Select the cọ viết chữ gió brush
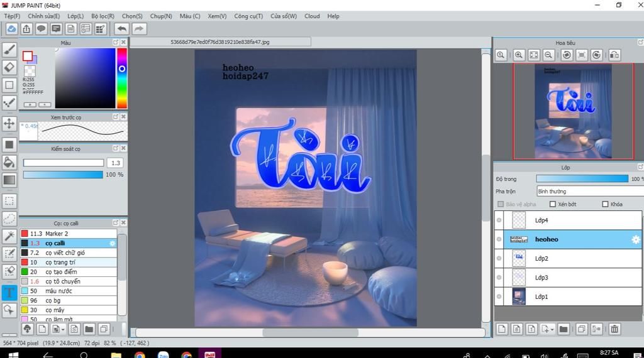The height and width of the screenshot is (358, 644). 69,252
